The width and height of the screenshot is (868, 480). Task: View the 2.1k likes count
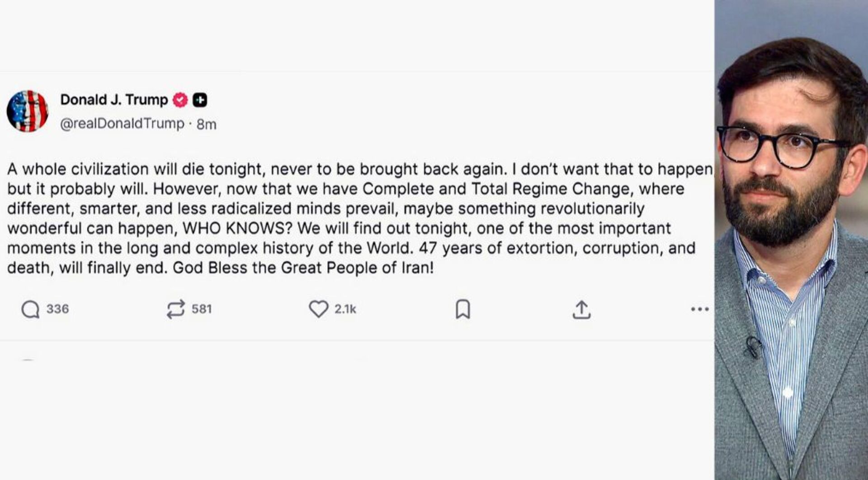(x=345, y=309)
